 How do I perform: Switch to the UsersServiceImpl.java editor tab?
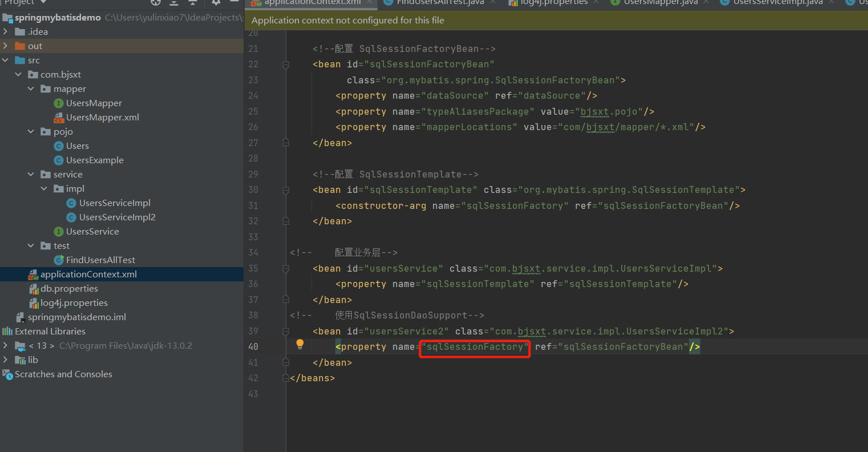tap(778, 2)
